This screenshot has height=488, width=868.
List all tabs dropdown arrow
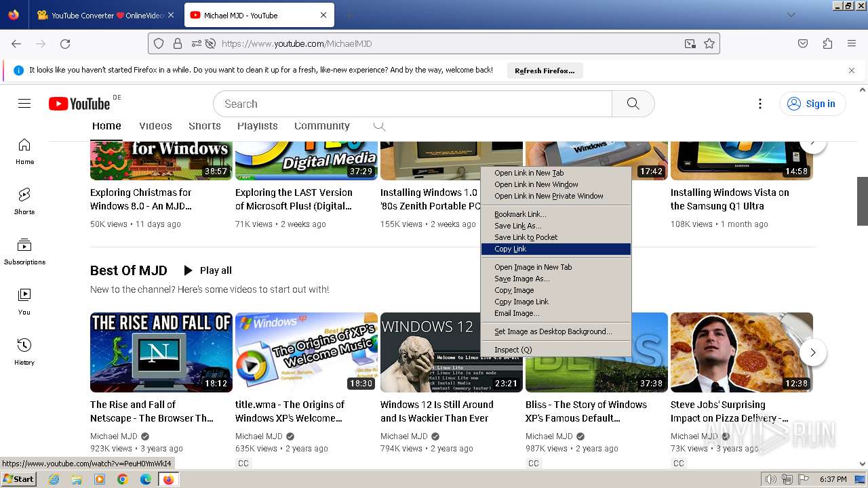coord(791,15)
